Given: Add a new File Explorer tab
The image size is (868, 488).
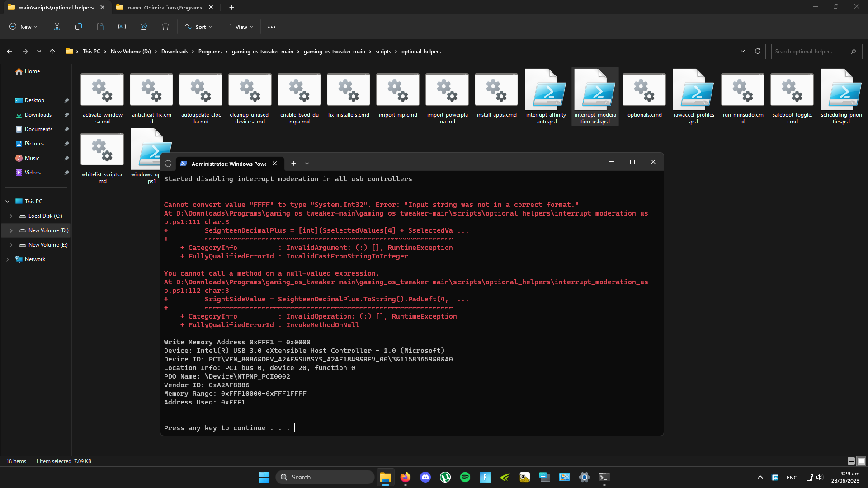Looking at the screenshot, I should [231, 7].
